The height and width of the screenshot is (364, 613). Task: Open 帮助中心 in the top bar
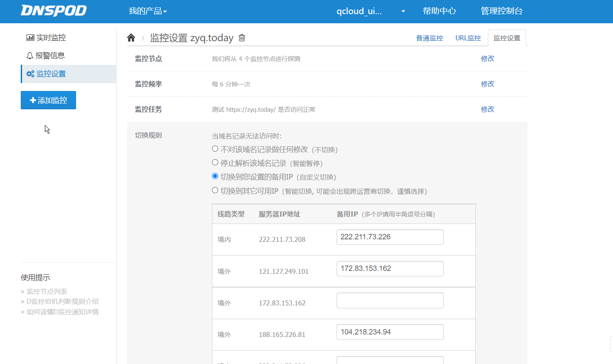pyautogui.click(x=439, y=11)
